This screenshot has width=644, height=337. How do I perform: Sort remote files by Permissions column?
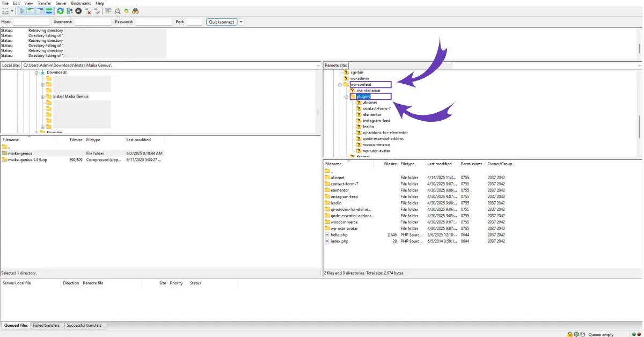tap(471, 164)
